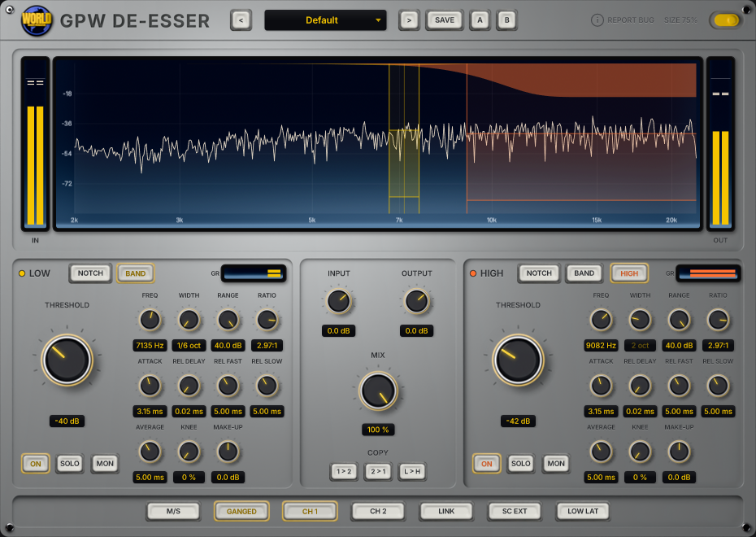Click the 1/6 oct width value field
This screenshot has height=537, width=756.
(189, 346)
